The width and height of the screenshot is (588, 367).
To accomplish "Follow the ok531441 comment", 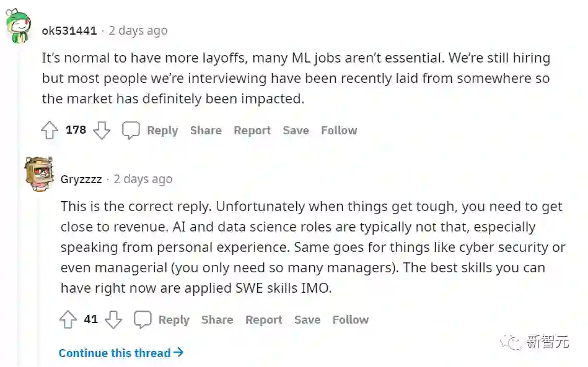I will coord(339,131).
